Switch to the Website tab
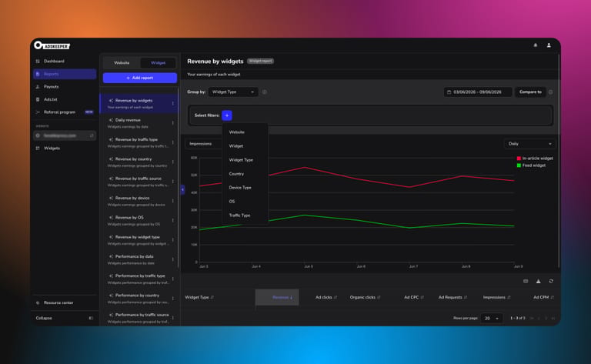 click(x=122, y=63)
